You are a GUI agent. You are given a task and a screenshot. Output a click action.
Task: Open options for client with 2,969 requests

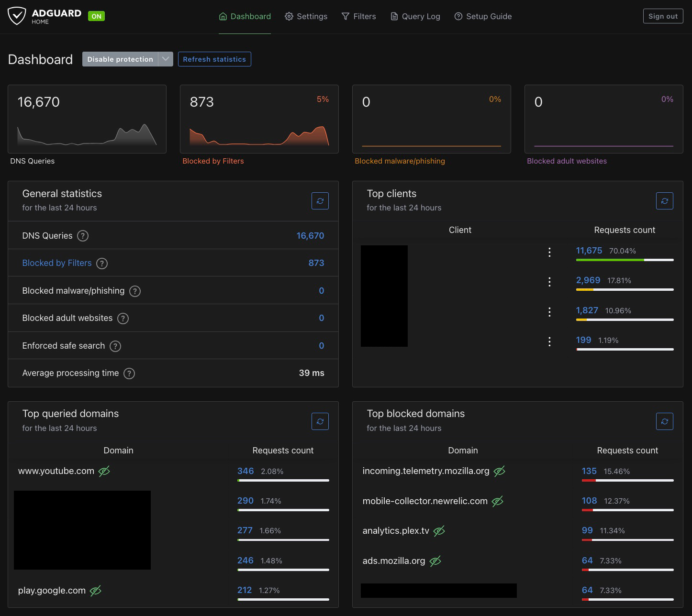click(549, 282)
